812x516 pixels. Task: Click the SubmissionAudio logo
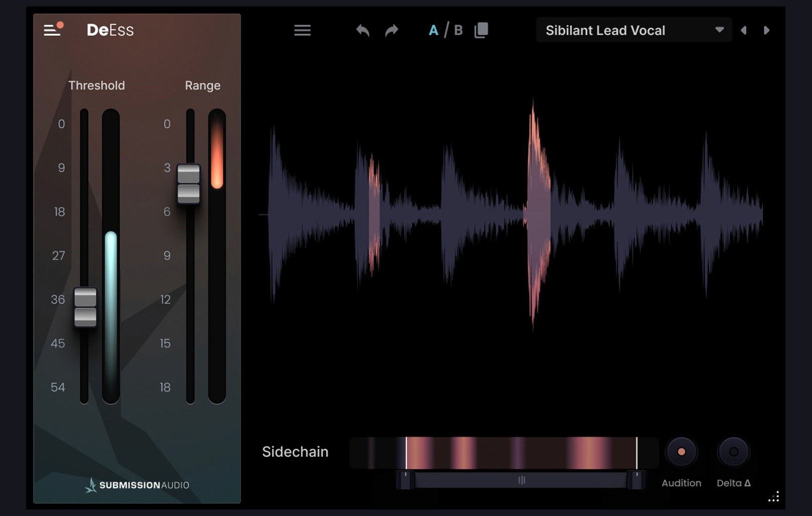(138, 484)
